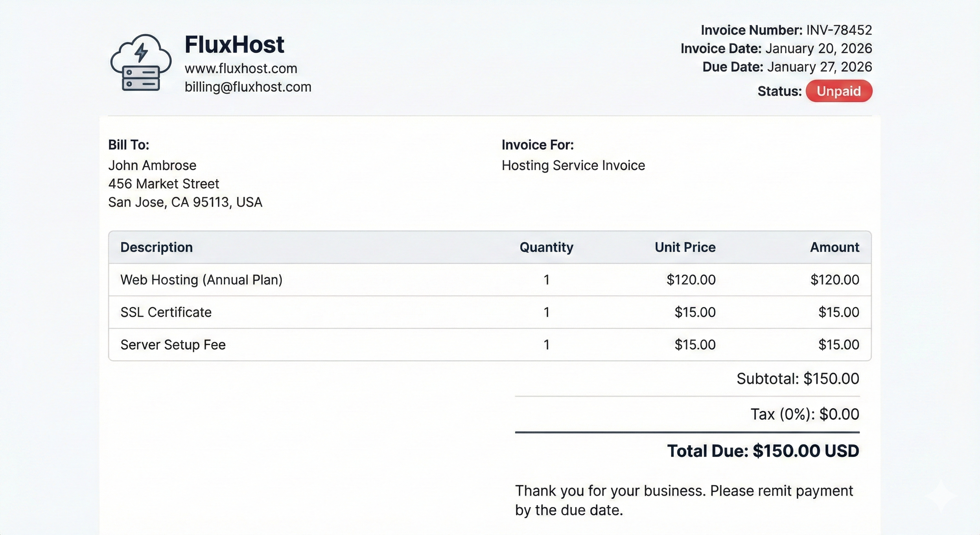Click the customer name John Ambrose

[x=152, y=165]
